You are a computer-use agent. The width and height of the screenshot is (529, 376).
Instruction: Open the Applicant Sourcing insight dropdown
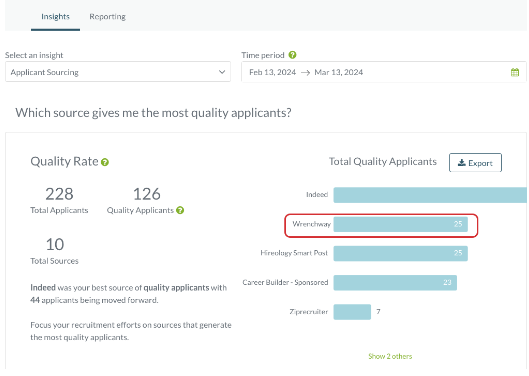click(x=118, y=72)
